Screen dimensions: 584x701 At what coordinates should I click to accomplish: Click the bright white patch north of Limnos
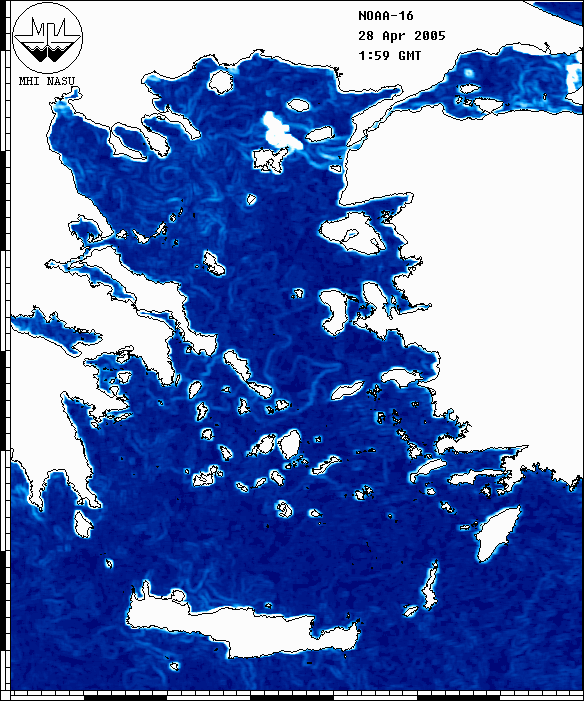point(281,131)
